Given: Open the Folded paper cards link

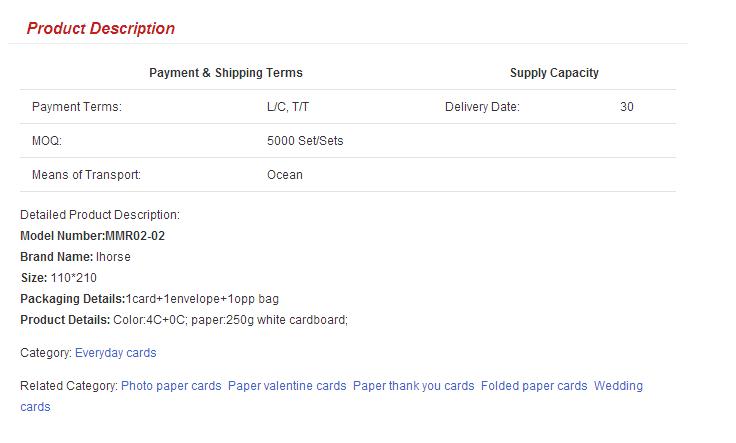Looking at the screenshot, I should pyautogui.click(x=534, y=386).
